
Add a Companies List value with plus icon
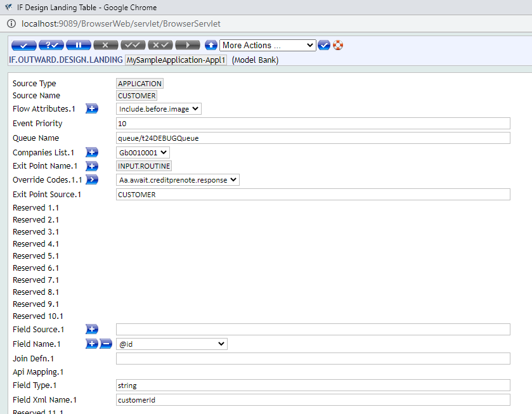(x=92, y=153)
